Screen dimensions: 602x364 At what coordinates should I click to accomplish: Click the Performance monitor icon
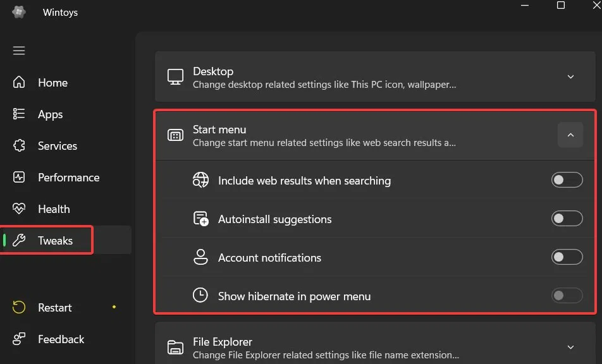coord(19,178)
